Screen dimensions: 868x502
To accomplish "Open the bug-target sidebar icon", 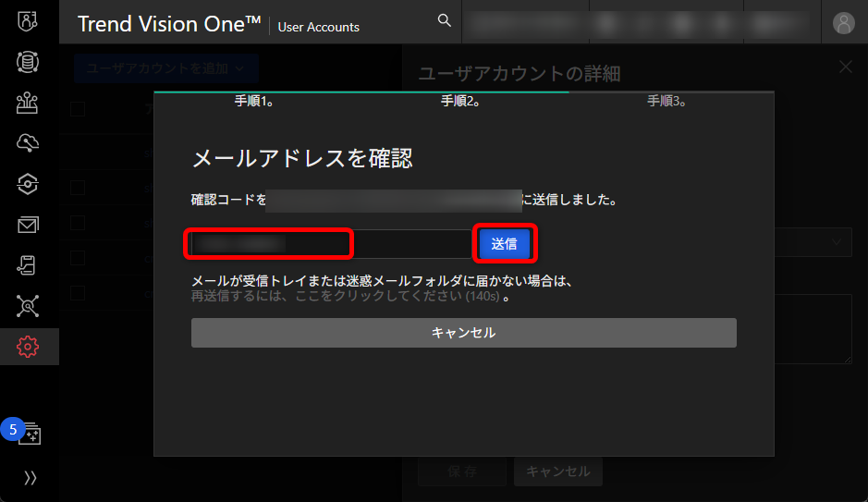I will pyautogui.click(x=27, y=306).
